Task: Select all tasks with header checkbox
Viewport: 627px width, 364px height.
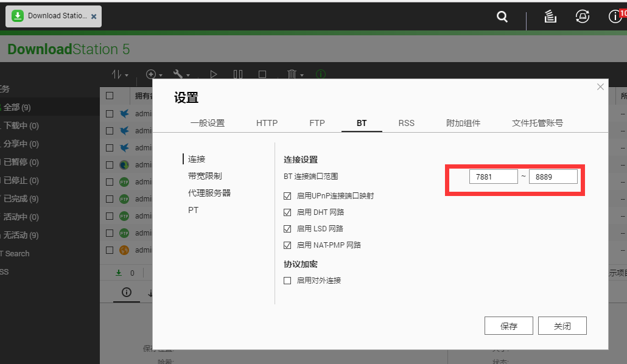Action: click(x=110, y=96)
